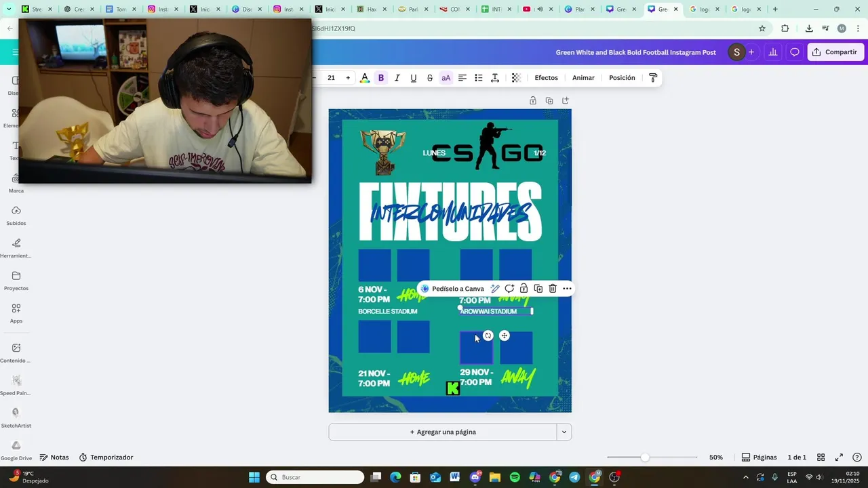Toggle bulleted list formatting
868x488 pixels.
coord(479,78)
